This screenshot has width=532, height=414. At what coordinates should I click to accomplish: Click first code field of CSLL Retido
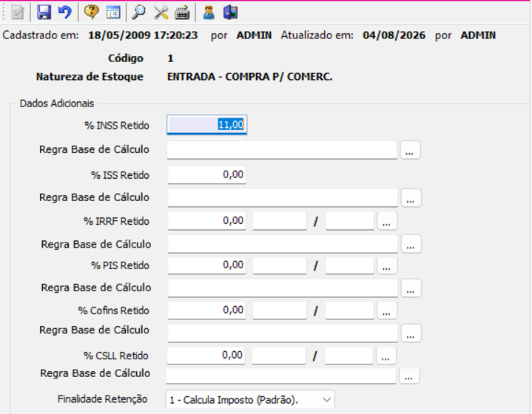point(278,356)
